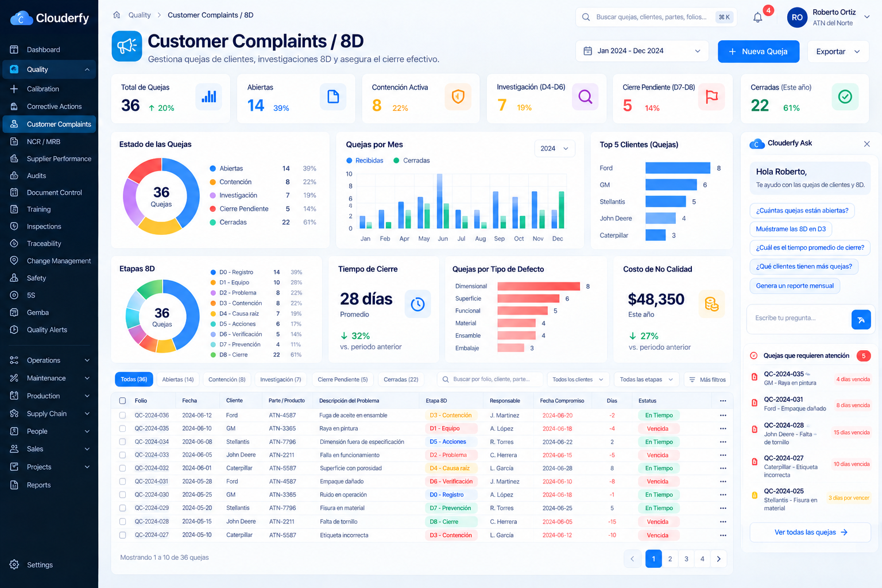Check the box for row QC-2024-036
This screenshot has width=882, height=588.
point(122,415)
